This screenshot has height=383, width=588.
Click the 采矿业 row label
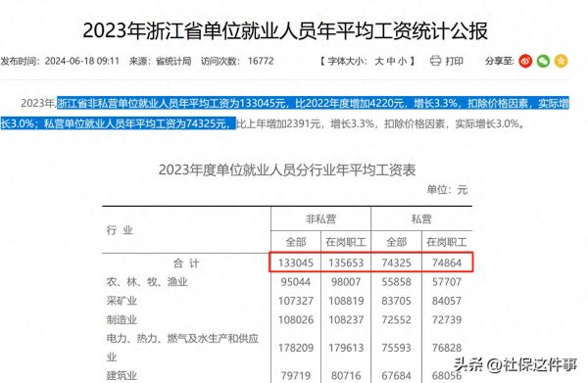click(122, 301)
